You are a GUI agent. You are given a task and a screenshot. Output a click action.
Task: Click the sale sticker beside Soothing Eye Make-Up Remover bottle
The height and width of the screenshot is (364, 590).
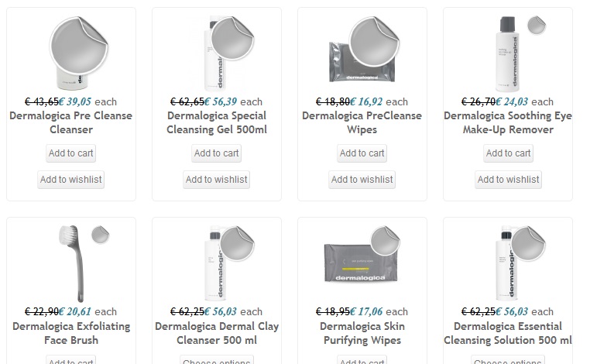point(537,25)
